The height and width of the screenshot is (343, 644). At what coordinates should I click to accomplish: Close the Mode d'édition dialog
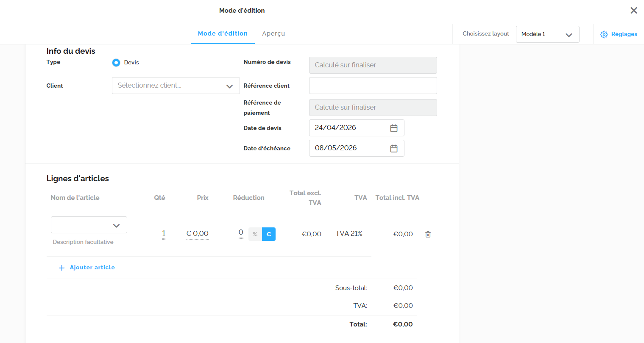click(x=634, y=11)
